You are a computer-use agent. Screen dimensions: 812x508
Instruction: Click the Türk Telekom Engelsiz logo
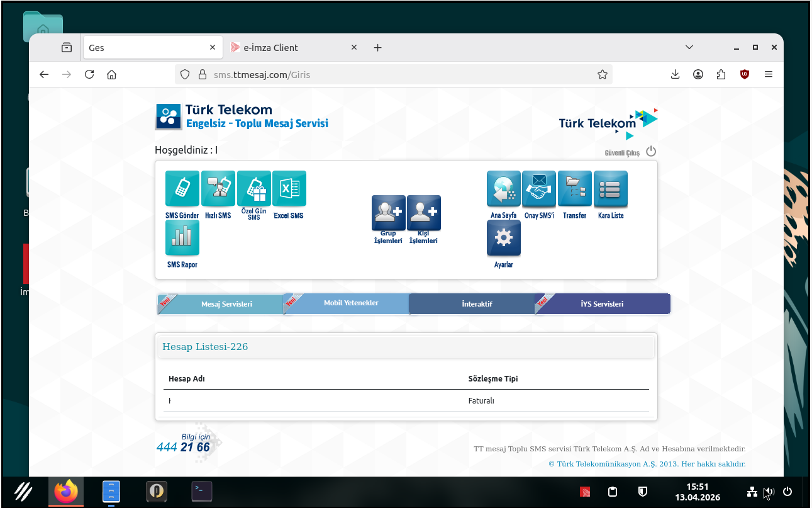pos(242,116)
